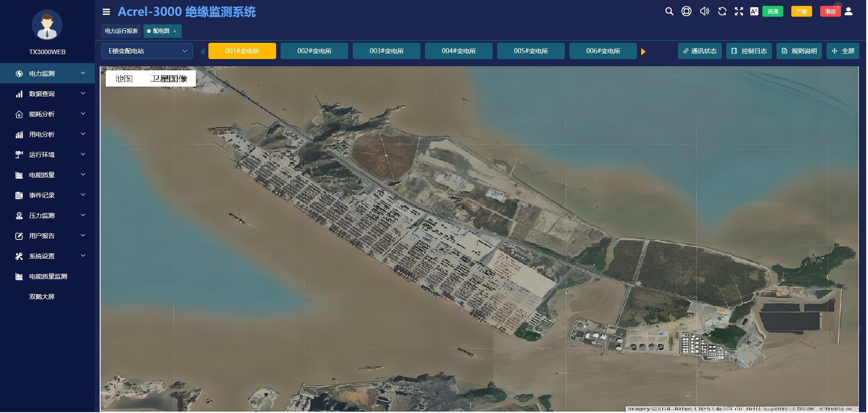Expand 用户报告 menu chevron
Image resolution: width=868 pixels, height=413 pixels.
tap(83, 235)
